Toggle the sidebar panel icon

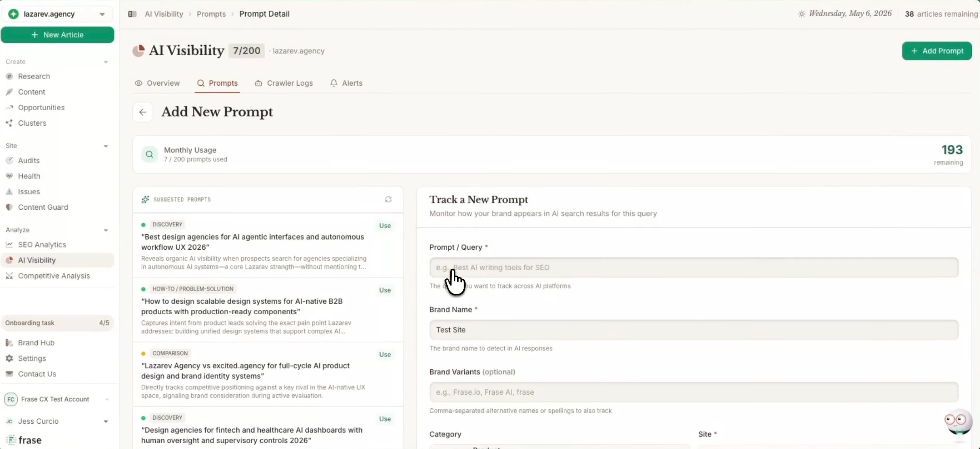(132, 14)
